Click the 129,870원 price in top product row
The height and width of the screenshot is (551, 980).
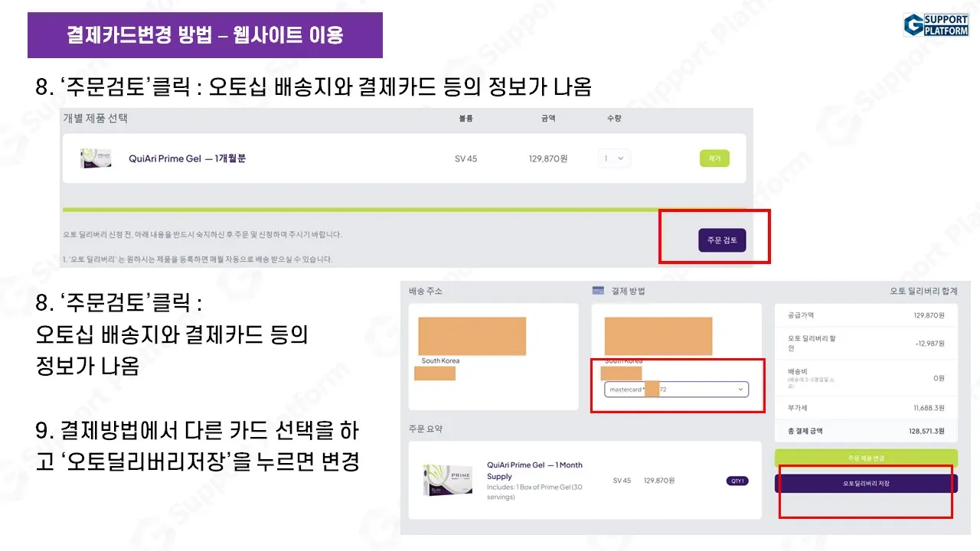click(548, 158)
